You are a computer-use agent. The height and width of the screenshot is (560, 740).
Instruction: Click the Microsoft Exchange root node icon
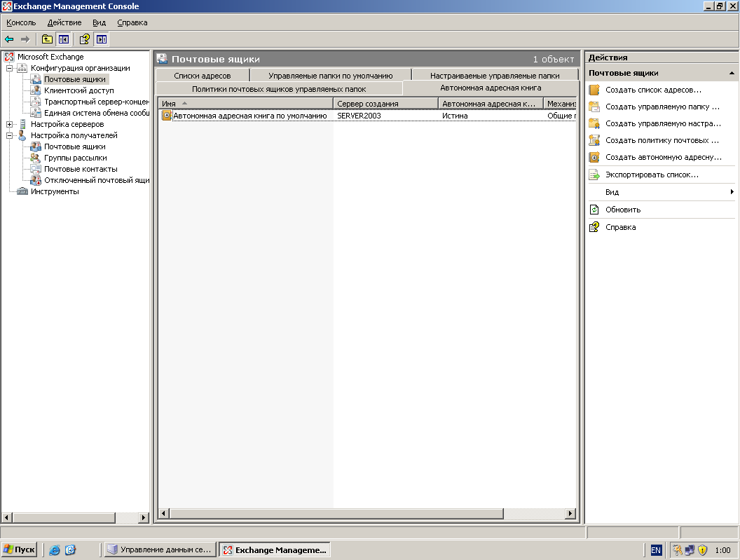pos(9,57)
